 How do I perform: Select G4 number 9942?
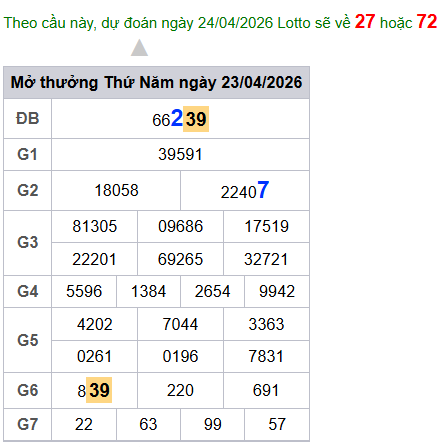(277, 291)
